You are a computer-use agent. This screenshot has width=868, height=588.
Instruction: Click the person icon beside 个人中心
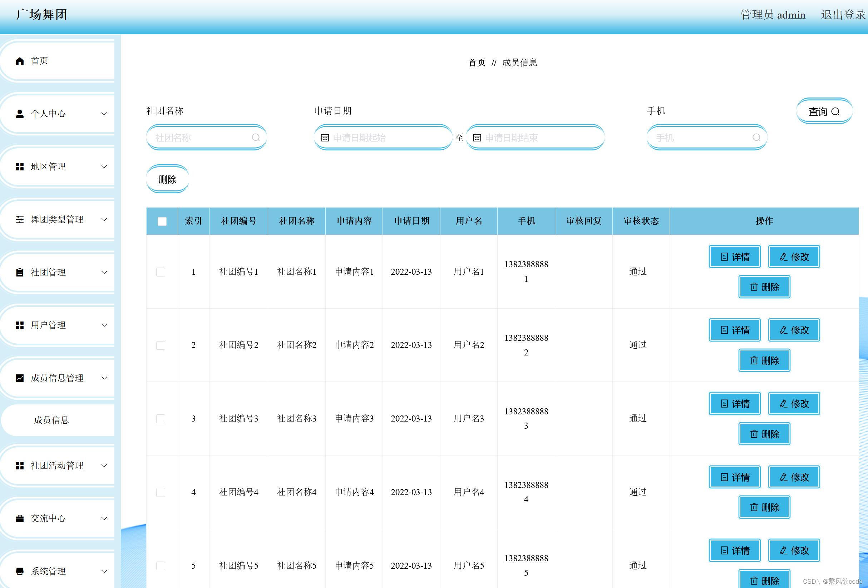20,114
